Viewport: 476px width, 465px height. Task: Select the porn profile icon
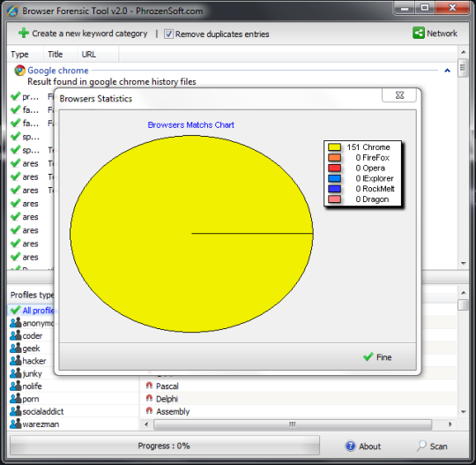point(16,399)
